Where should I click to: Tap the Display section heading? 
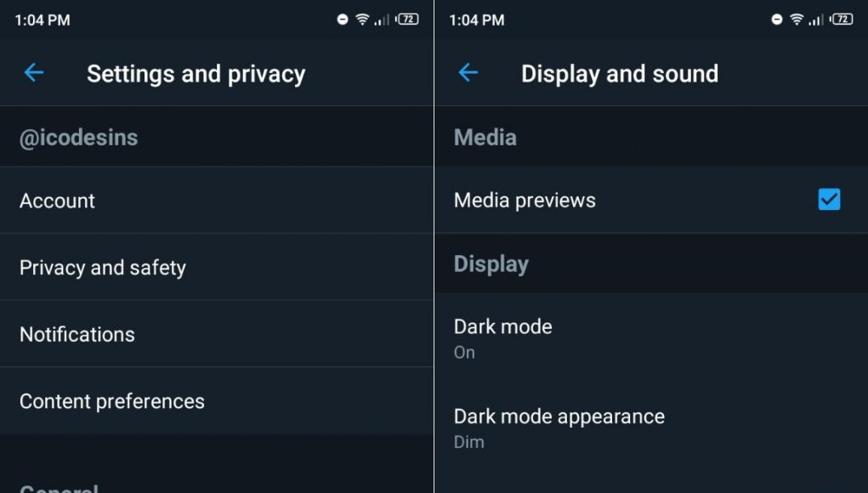tap(491, 264)
